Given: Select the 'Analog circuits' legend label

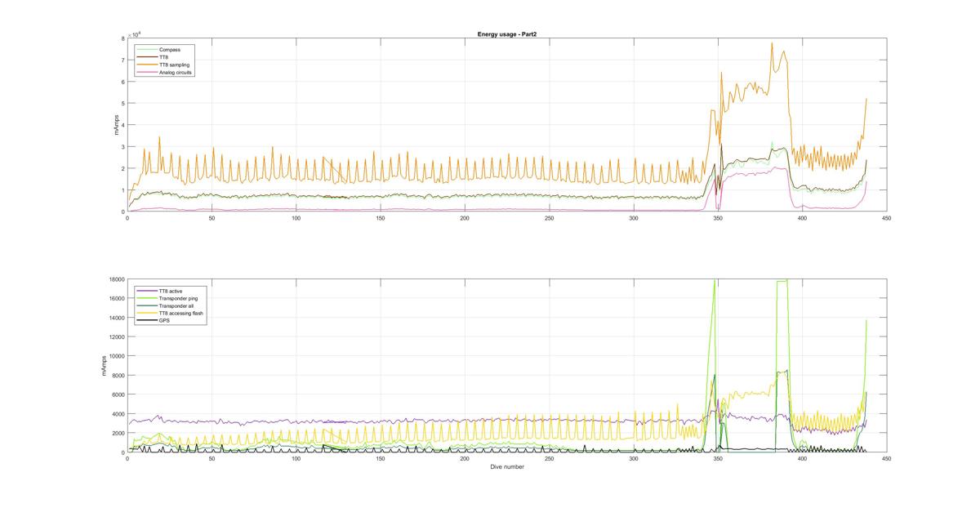Looking at the screenshot, I should tap(176, 73).
